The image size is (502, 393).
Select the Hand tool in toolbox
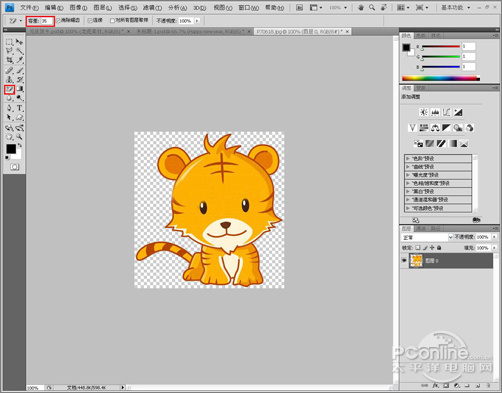coord(9,137)
